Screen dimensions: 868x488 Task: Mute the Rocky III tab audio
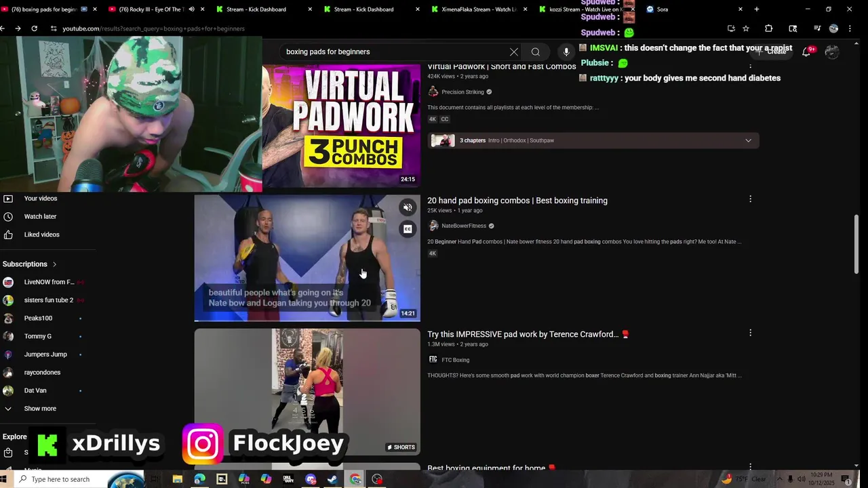click(191, 9)
